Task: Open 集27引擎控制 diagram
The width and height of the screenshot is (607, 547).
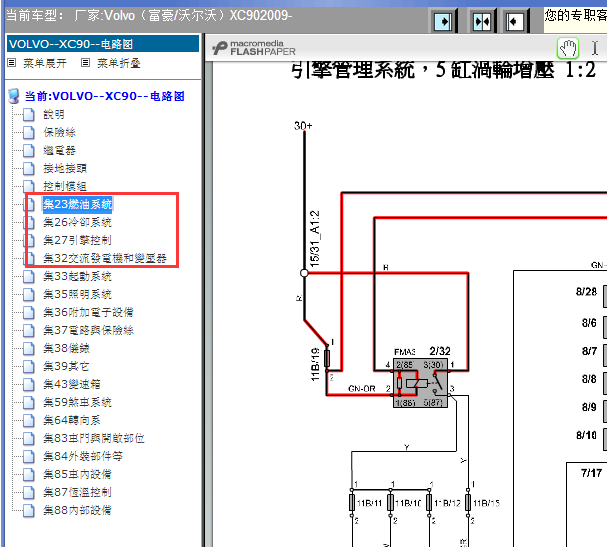Action: click(x=77, y=240)
